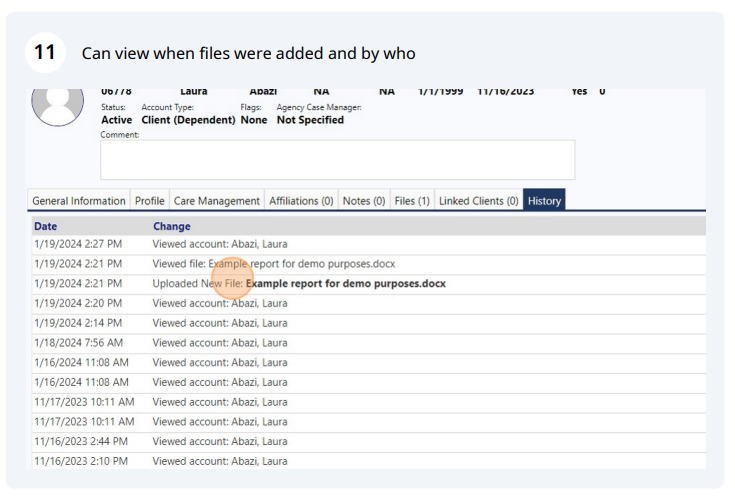Click Viewed account text in 1/18/2024 row
The height and width of the screenshot is (500, 735).
point(220,343)
